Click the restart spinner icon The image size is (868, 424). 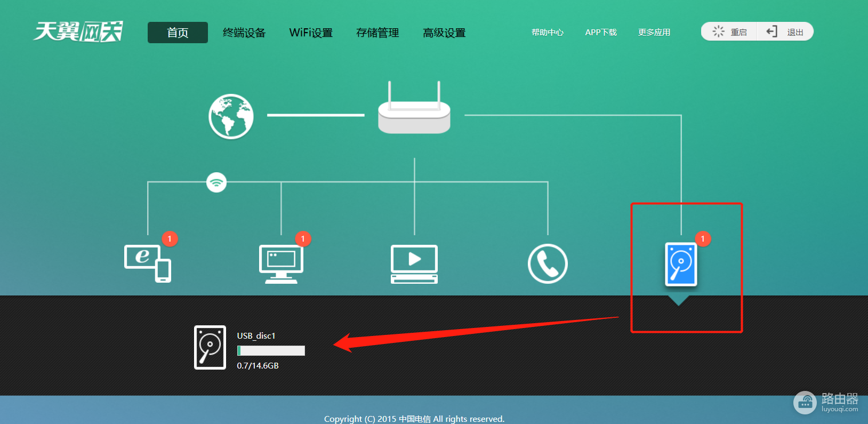point(718,31)
